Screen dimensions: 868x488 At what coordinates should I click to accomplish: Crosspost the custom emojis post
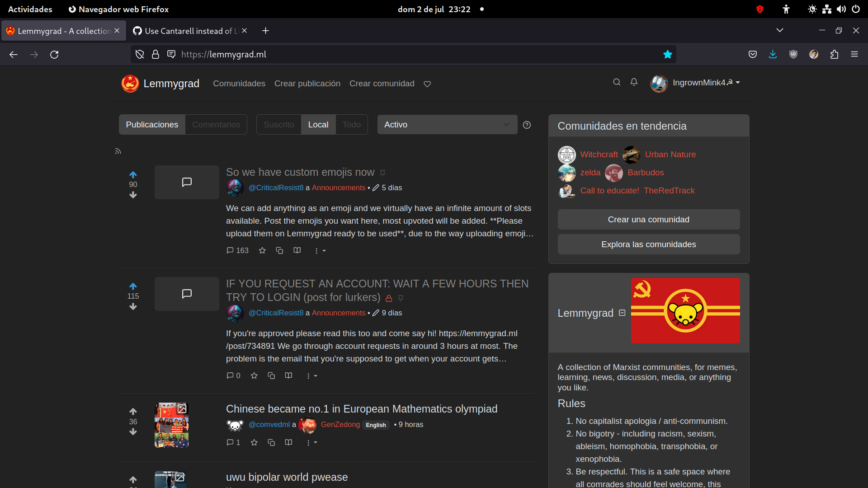(x=279, y=250)
